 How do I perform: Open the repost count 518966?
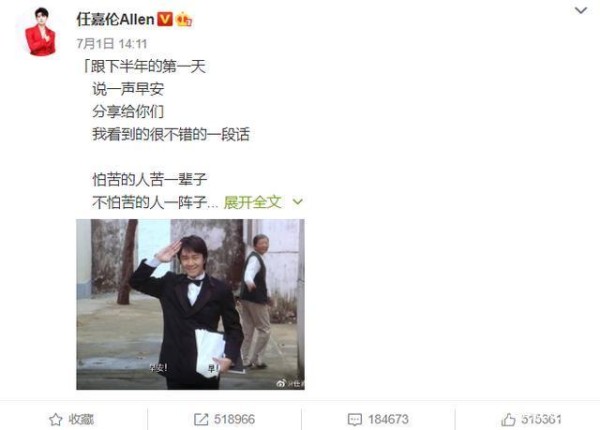pyautogui.click(x=234, y=419)
